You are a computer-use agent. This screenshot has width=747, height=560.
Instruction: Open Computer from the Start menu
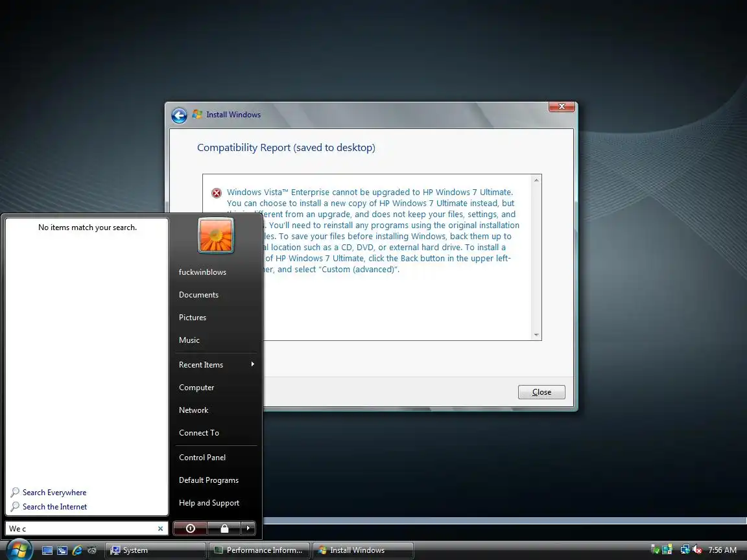(x=196, y=388)
